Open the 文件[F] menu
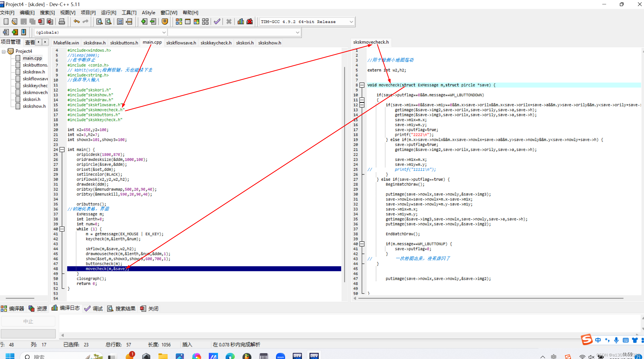The image size is (644, 359). point(7,12)
